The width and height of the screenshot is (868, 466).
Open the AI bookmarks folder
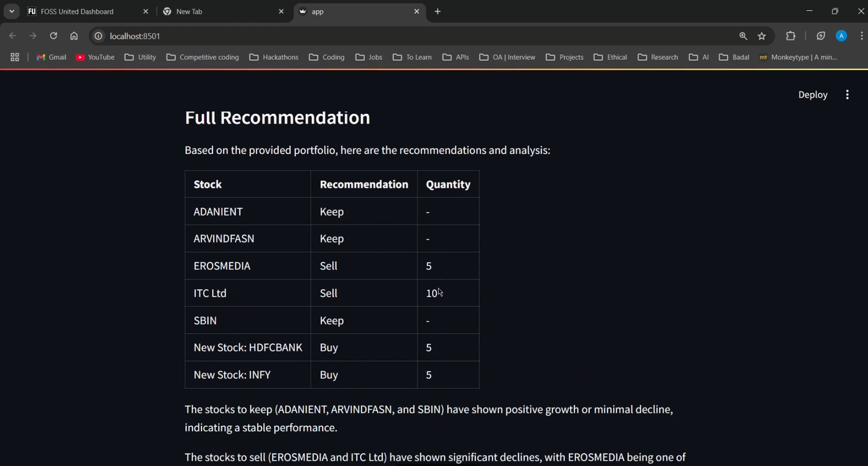click(698, 57)
